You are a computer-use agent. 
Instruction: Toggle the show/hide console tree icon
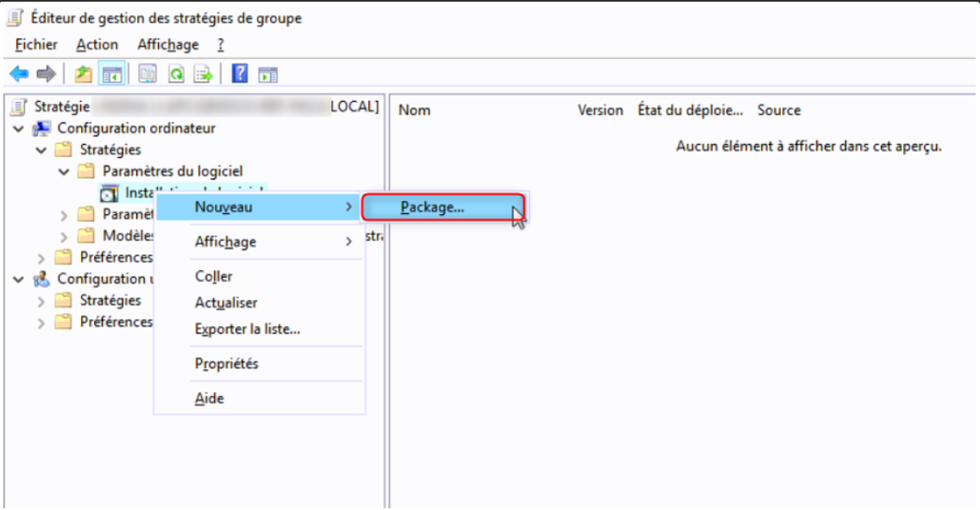110,74
